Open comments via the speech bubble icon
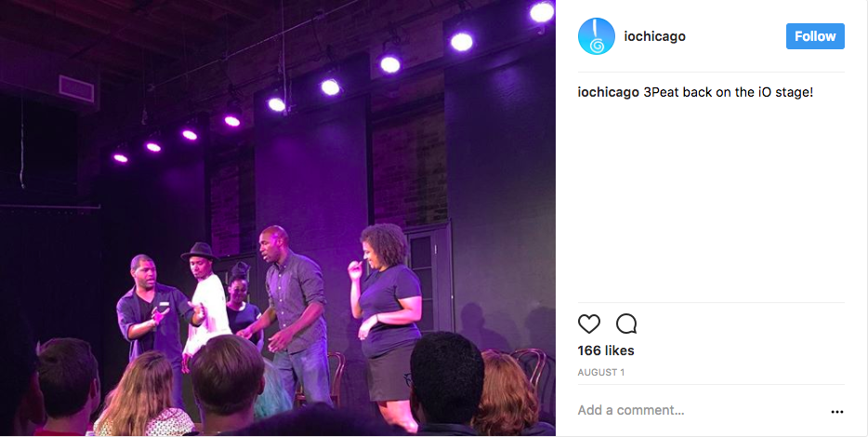The height and width of the screenshot is (437, 868). (x=626, y=324)
